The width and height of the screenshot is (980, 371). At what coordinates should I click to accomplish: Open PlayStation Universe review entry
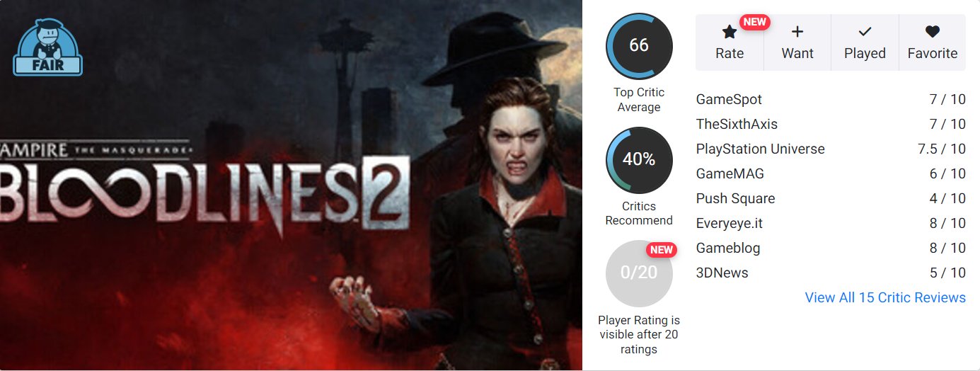831,149
